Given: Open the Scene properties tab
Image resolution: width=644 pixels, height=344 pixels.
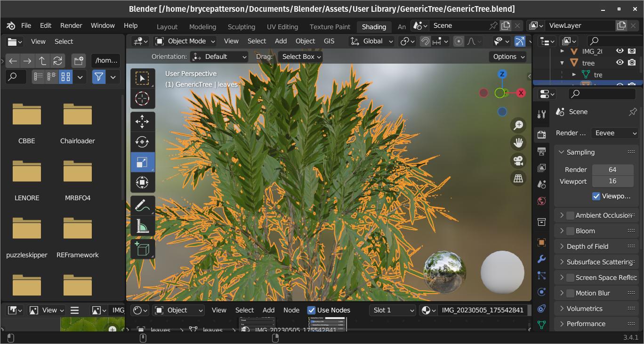Looking at the screenshot, I should [541, 184].
